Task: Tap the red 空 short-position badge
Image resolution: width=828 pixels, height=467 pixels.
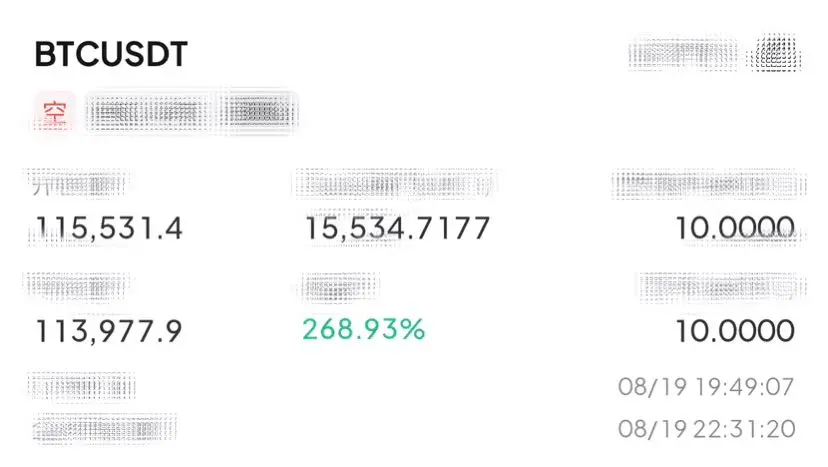Action: pos(55,112)
